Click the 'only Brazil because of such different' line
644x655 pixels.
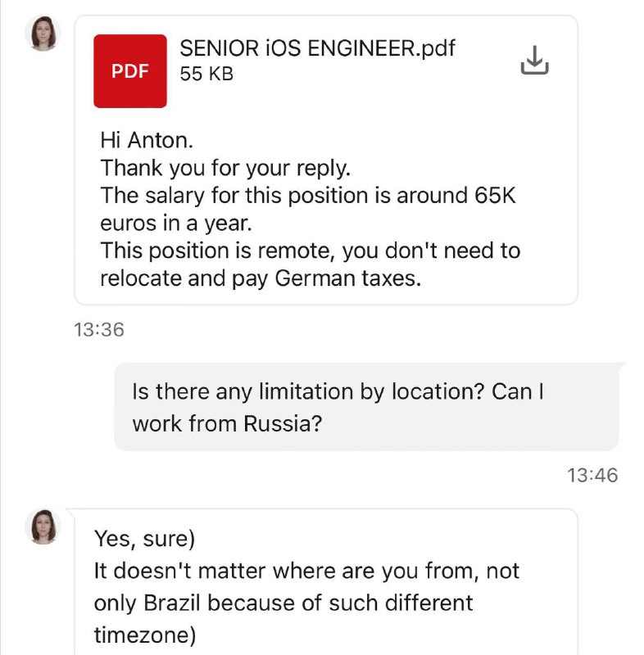(x=283, y=603)
